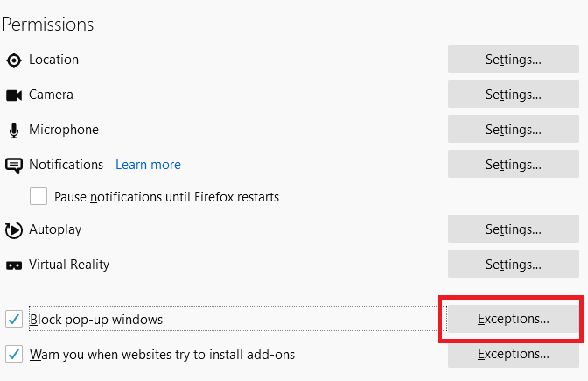The height and width of the screenshot is (381, 588).
Task: Open pop-up windows Exceptions
Action: click(514, 320)
